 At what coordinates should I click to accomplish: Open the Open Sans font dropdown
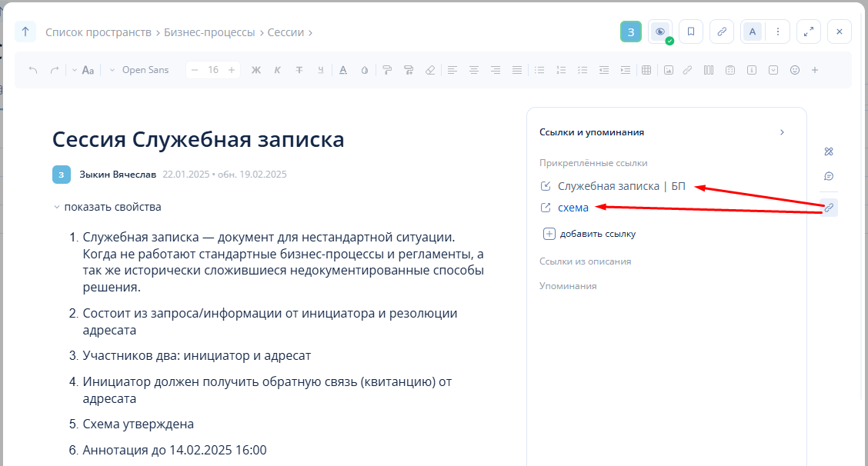click(x=139, y=70)
